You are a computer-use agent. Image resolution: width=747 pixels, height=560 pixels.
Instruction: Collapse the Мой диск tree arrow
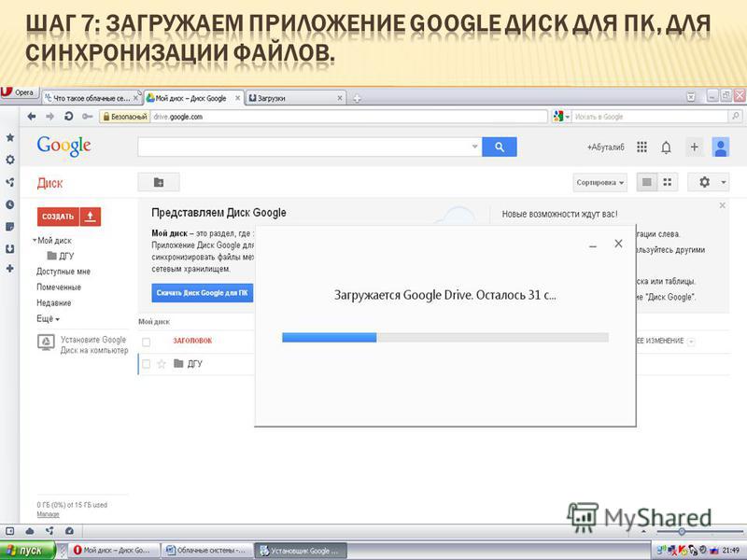35,240
